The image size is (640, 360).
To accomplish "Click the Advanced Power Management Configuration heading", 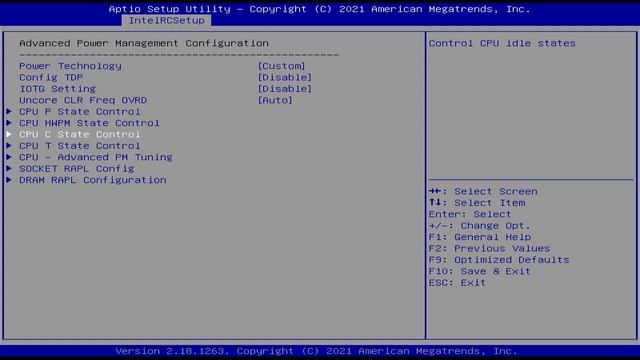I will tap(144, 43).
